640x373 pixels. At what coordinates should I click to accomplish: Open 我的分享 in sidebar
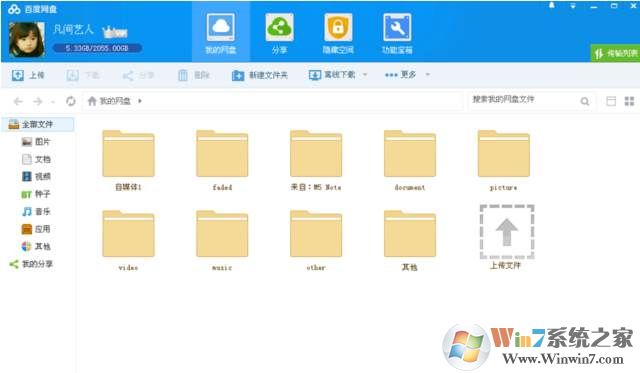click(x=31, y=264)
